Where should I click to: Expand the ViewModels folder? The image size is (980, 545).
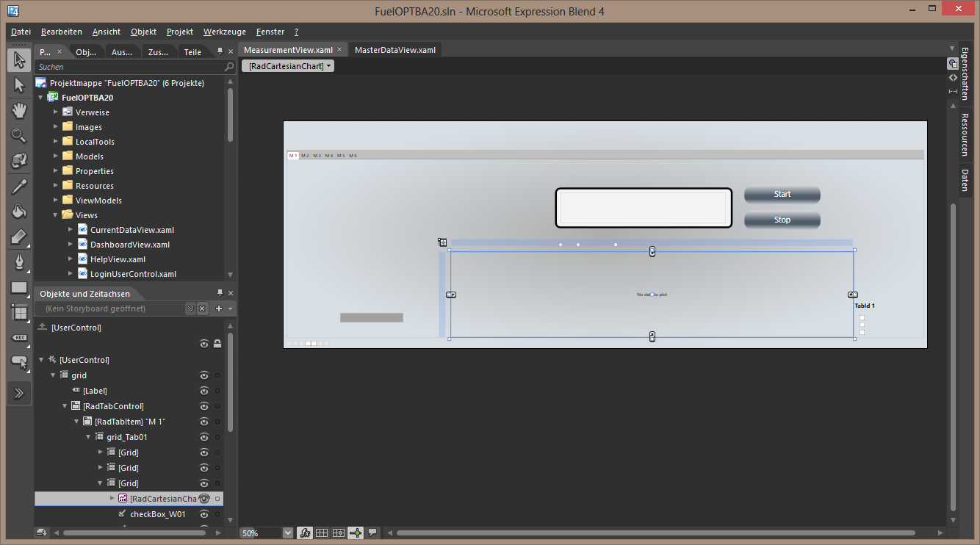pyautogui.click(x=56, y=201)
